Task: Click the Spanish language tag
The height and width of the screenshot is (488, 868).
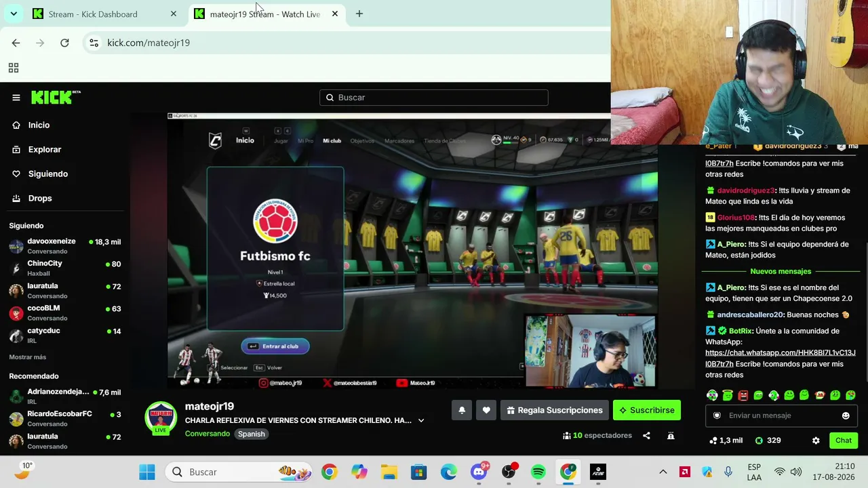Action: [x=251, y=434]
